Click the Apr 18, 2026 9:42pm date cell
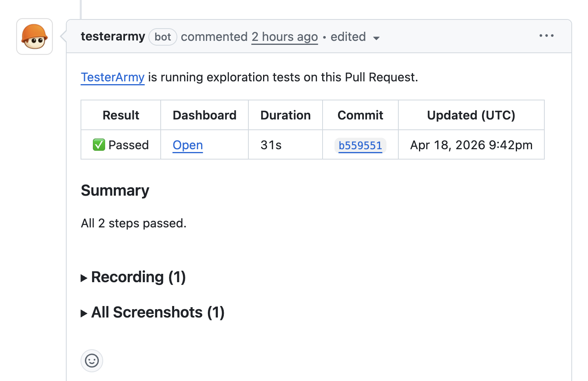 pyautogui.click(x=471, y=145)
